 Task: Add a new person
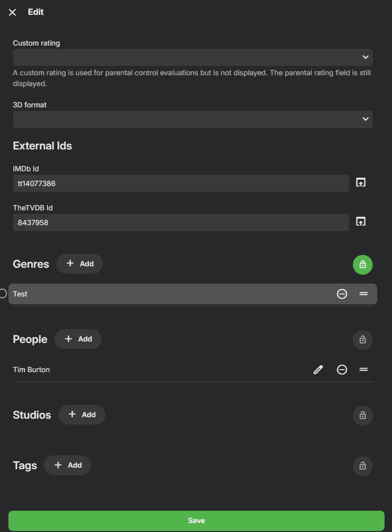pos(78,339)
